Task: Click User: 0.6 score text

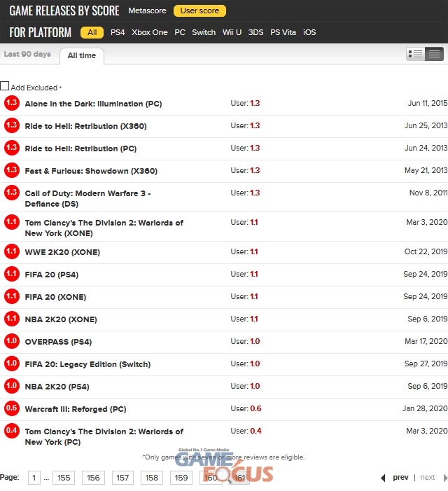Action: (x=246, y=408)
